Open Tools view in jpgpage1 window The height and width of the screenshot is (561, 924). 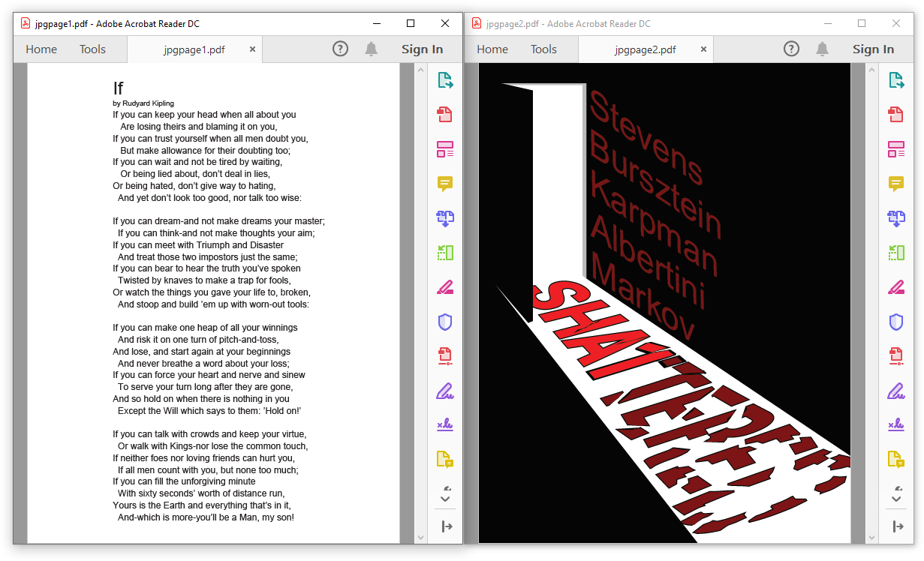pos(93,49)
